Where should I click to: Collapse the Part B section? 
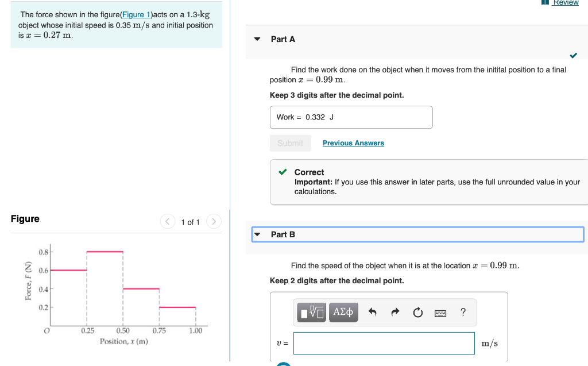(257, 234)
